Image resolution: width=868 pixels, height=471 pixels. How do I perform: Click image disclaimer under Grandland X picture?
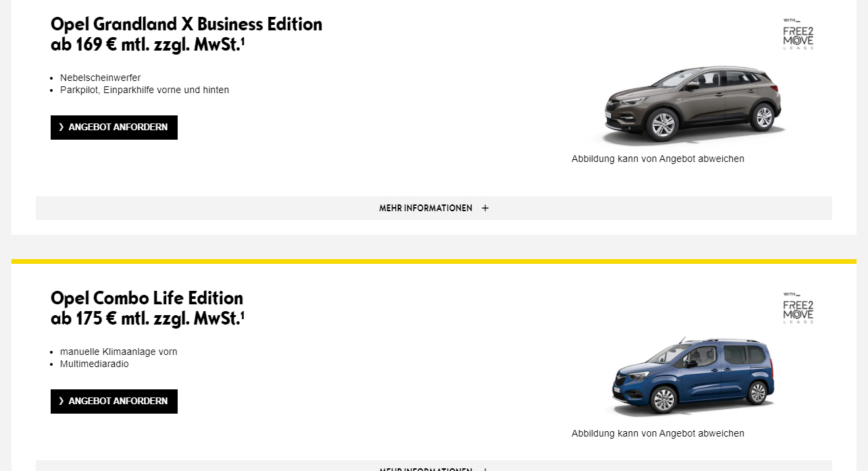(658, 159)
